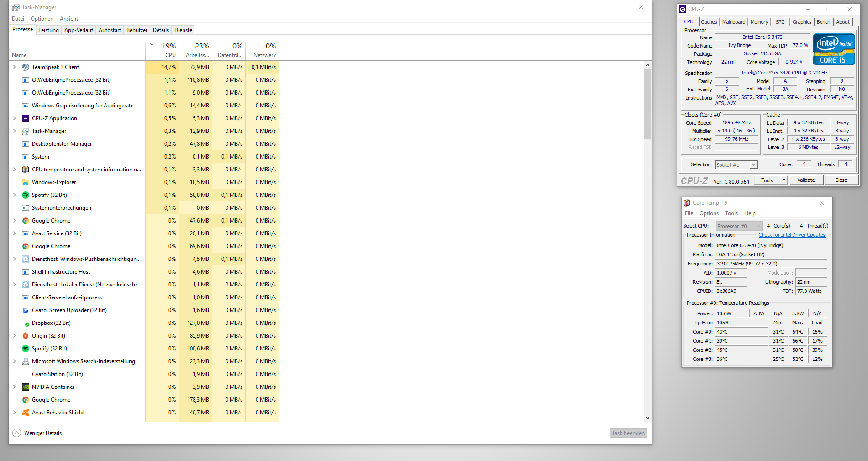
Task: Open the Optionen menu
Action: [x=42, y=19]
